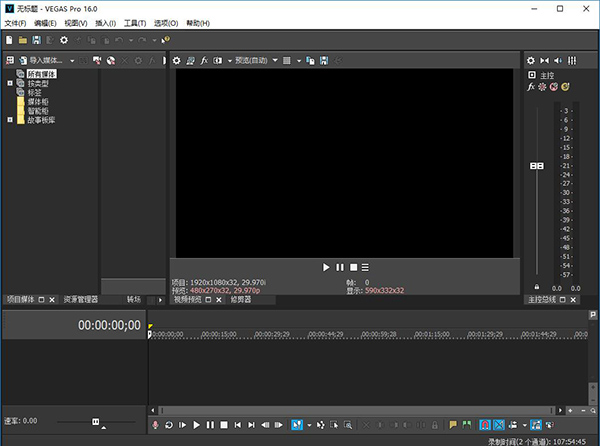Click the master volume fader handle
This screenshot has height=446, width=600.
click(x=537, y=166)
